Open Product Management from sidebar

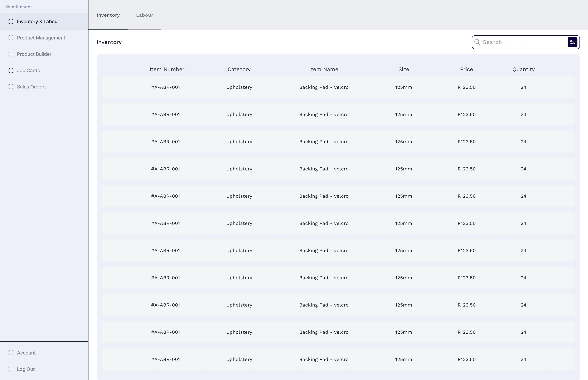(x=41, y=38)
